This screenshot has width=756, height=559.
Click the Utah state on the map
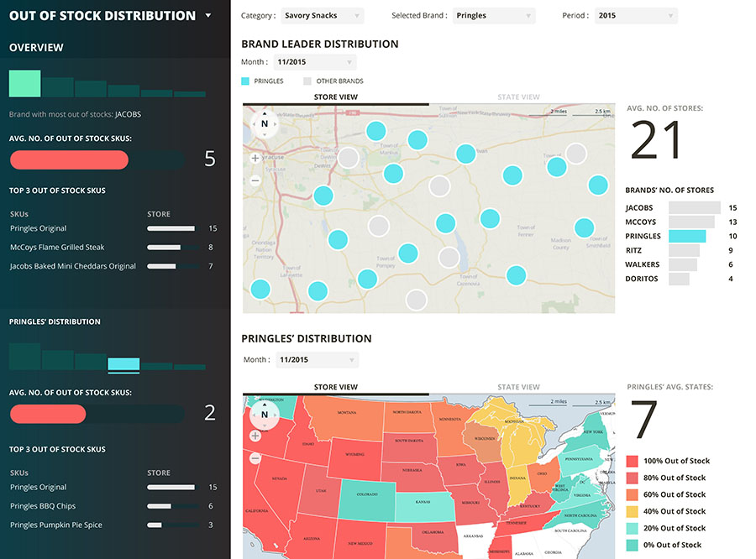(319, 490)
